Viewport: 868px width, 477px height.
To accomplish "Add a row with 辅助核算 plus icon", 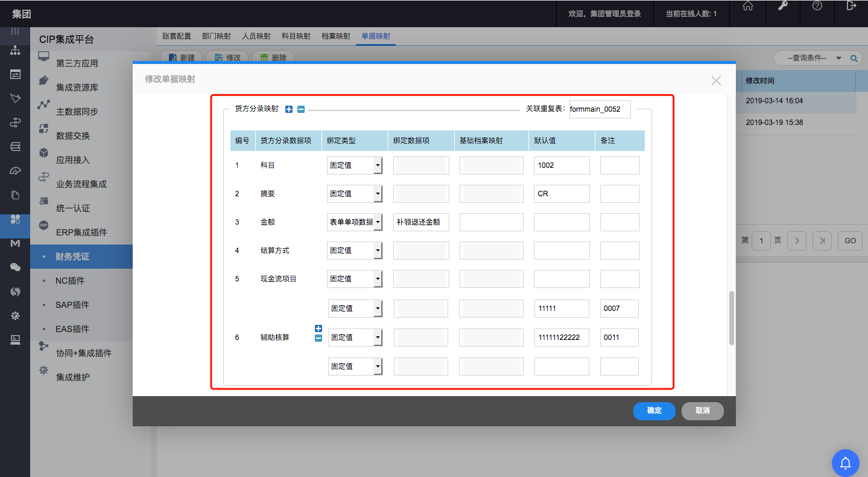I will [318, 328].
